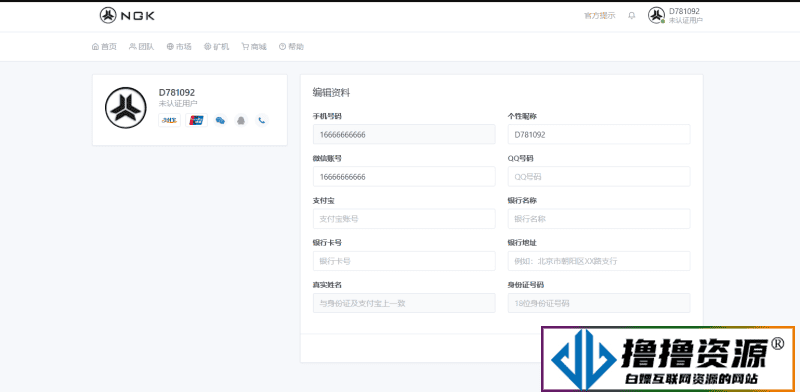The width and height of the screenshot is (800, 392).
Task: Click the QQ icon in profile card
Action: tap(241, 120)
